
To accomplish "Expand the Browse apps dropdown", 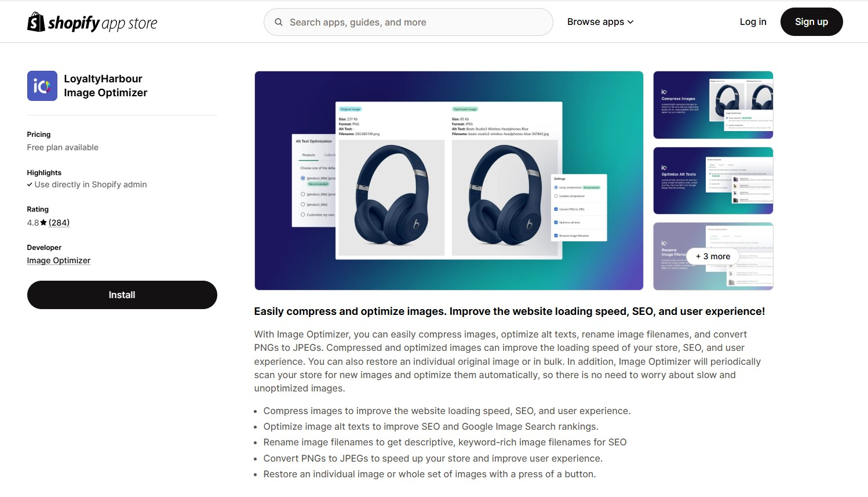I will pos(600,22).
